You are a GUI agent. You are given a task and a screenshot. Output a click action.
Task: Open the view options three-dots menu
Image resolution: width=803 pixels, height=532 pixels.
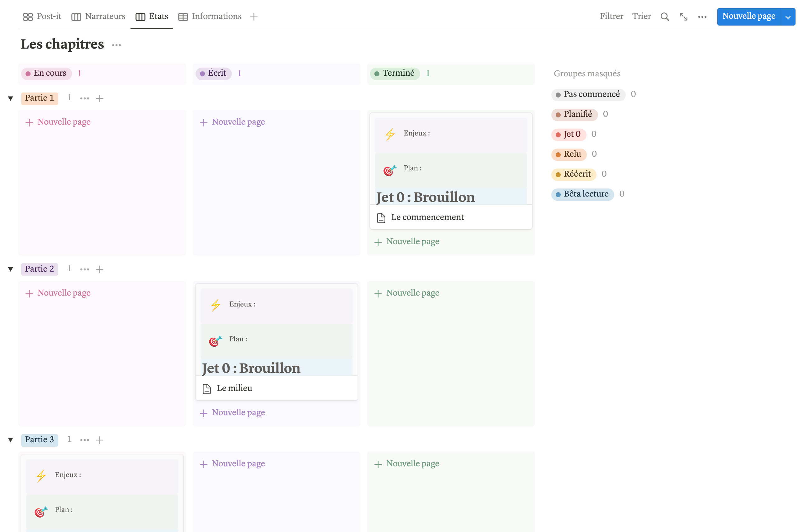point(702,17)
